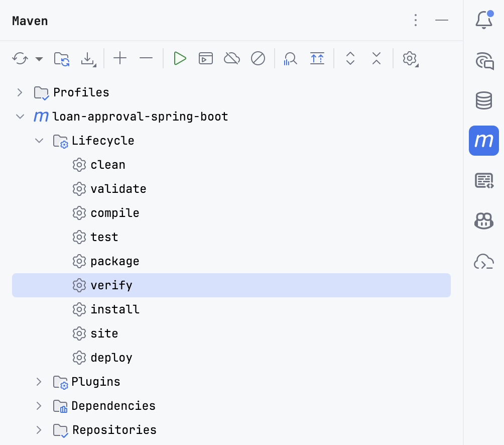Open the GitHub Copilot panel
504x445 pixels.
[484, 221]
